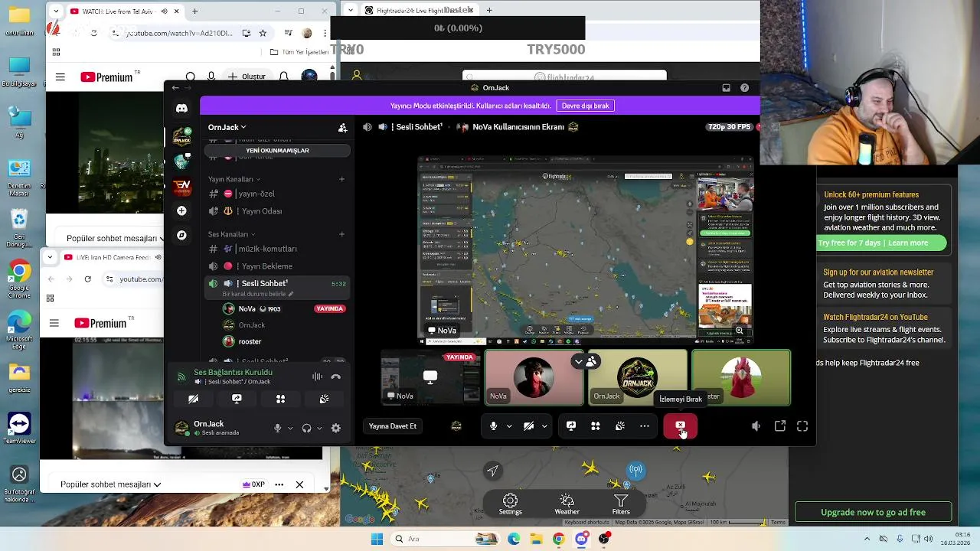980x551 pixels.
Task: Toggle camera in voice connection panel
Action: (x=193, y=399)
